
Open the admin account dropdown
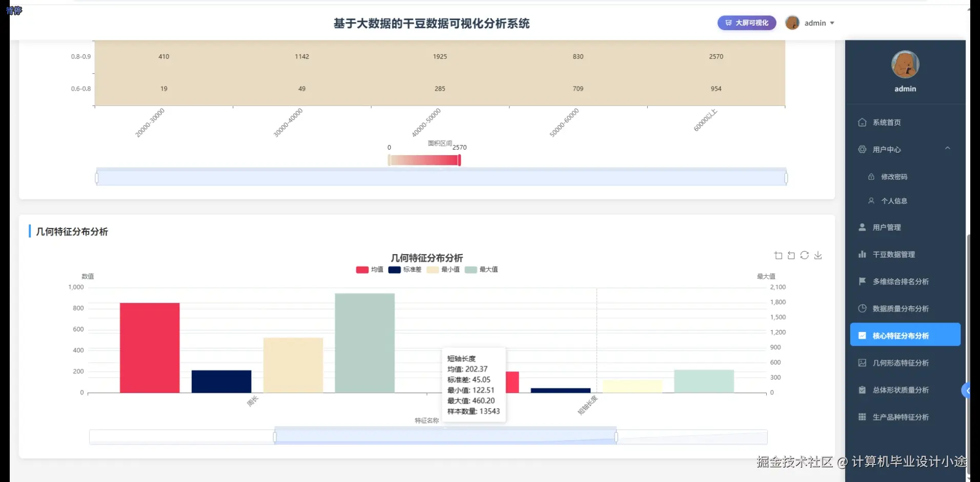pyautogui.click(x=819, y=23)
